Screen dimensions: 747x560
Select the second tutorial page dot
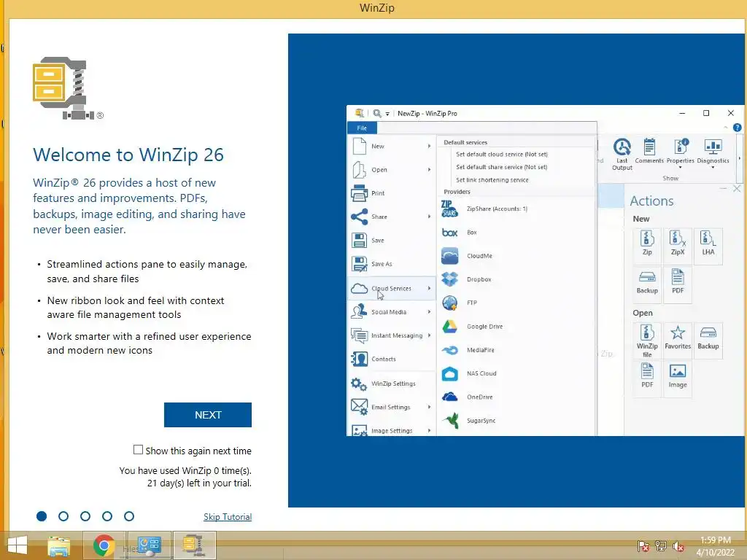coord(63,516)
